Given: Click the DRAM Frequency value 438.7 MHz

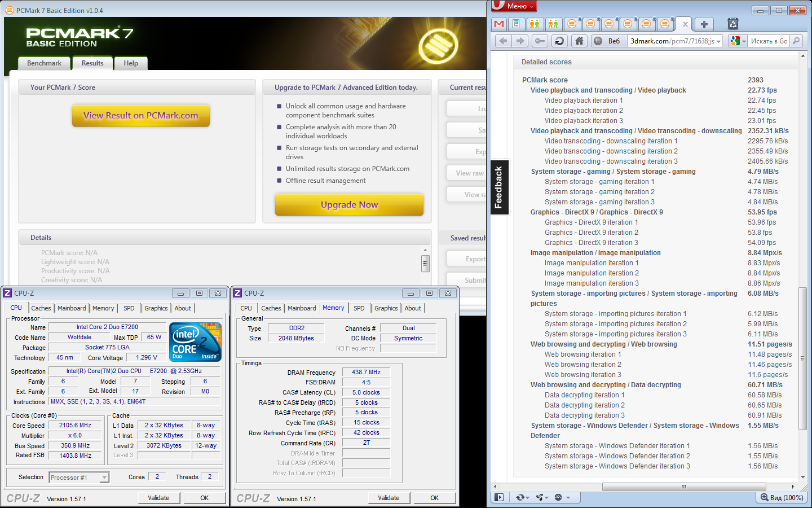Looking at the screenshot, I should point(366,372).
